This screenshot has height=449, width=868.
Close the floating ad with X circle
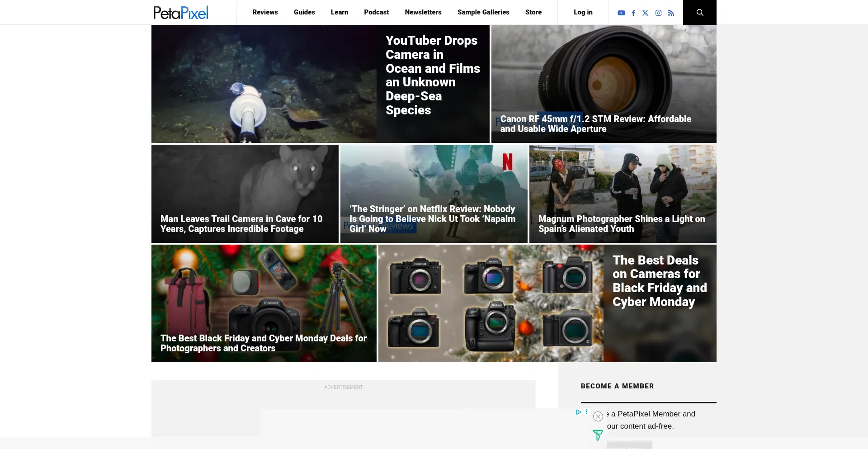coord(598,416)
